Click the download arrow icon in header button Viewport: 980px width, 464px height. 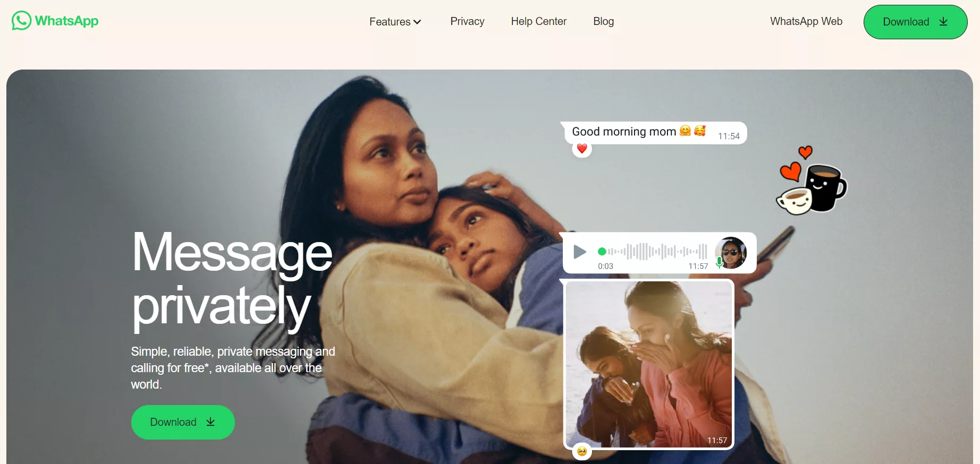tap(943, 22)
